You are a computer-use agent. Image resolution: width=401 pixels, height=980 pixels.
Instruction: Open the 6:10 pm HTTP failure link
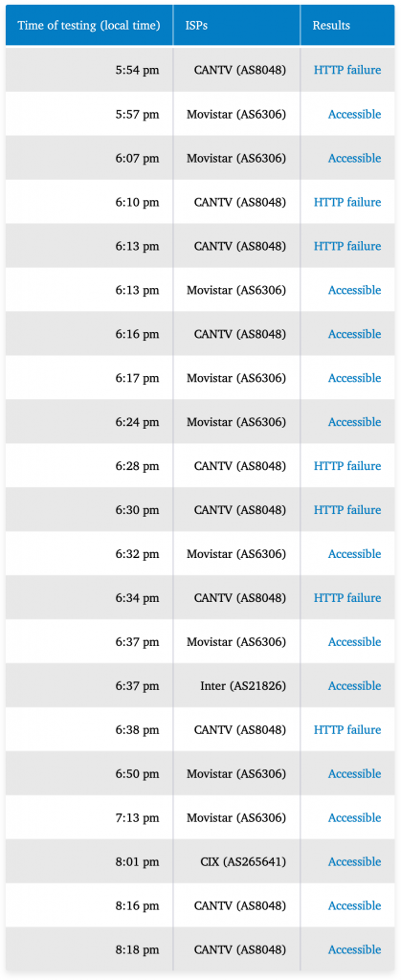click(x=347, y=202)
